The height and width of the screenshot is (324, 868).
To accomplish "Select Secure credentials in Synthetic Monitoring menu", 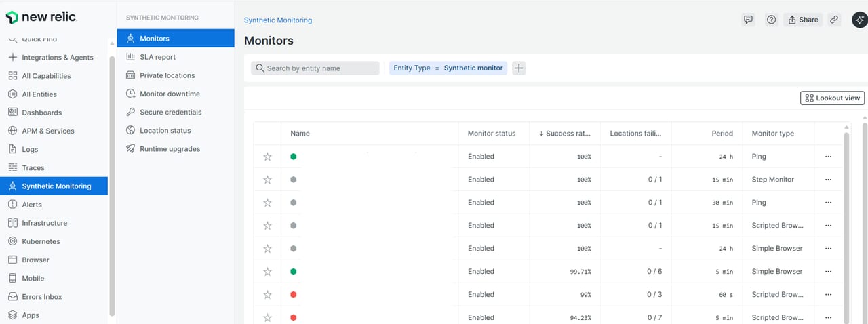I will (170, 112).
